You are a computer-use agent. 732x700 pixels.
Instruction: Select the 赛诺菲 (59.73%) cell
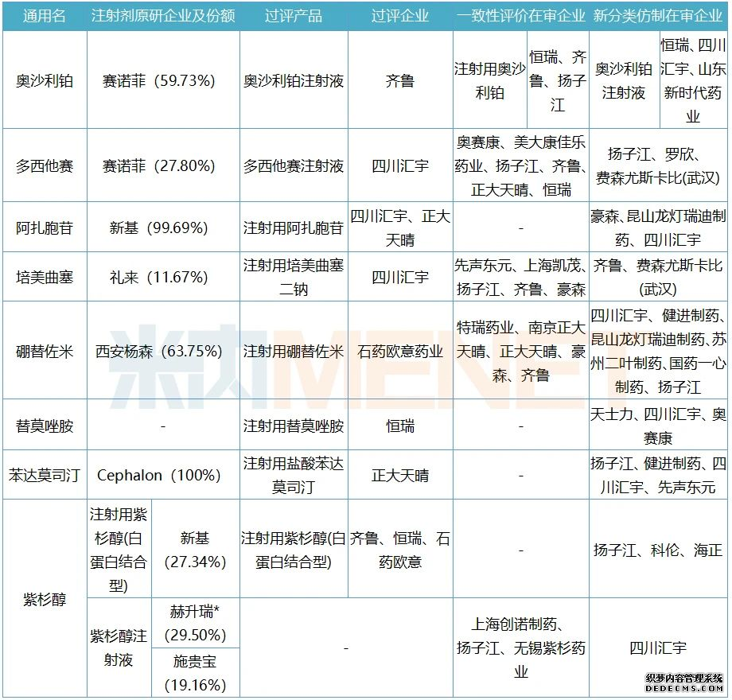pyautogui.click(x=163, y=80)
